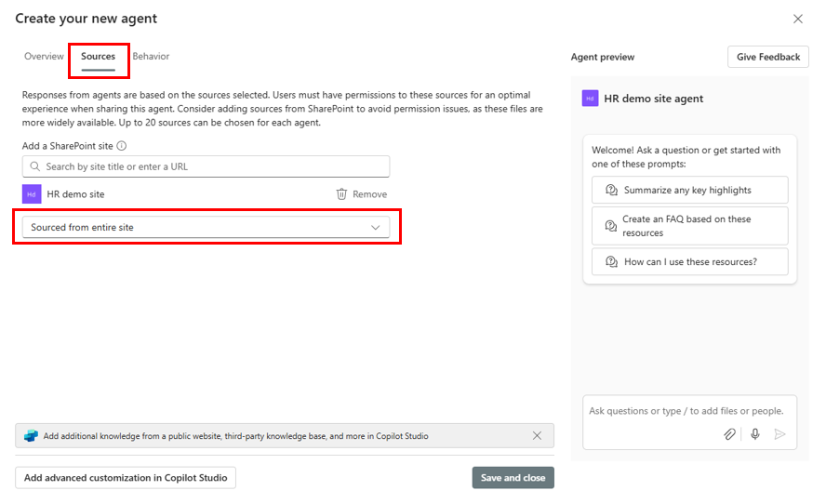Viewport: 826px width, 504px height.
Task: Click the Remove label for HR demo site
Action: pyautogui.click(x=370, y=194)
